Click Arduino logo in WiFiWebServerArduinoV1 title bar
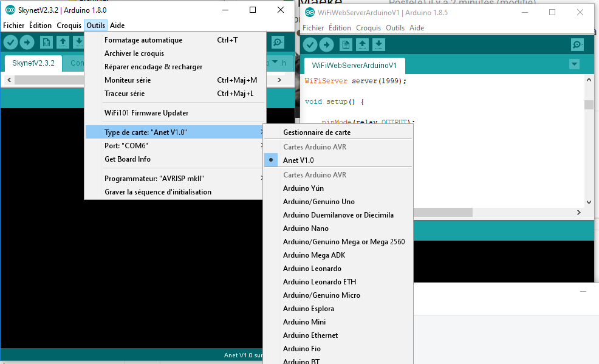 coord(310,12)
